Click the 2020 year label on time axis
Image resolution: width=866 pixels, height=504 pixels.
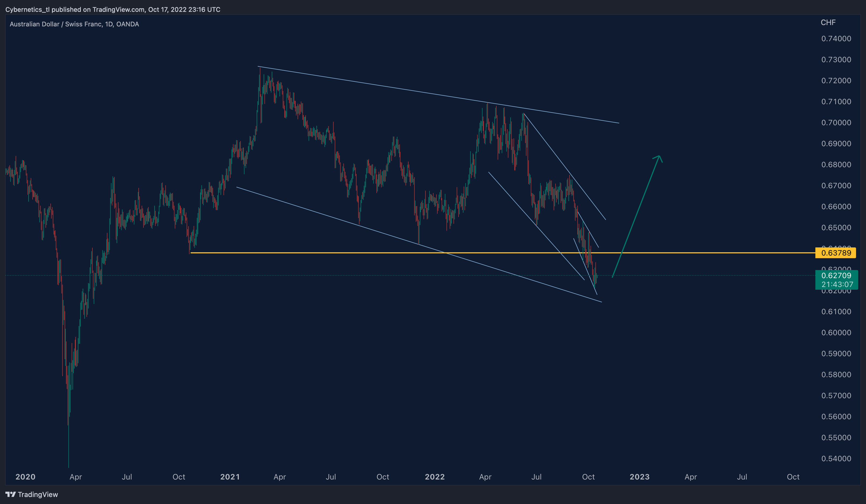[25, 477]
